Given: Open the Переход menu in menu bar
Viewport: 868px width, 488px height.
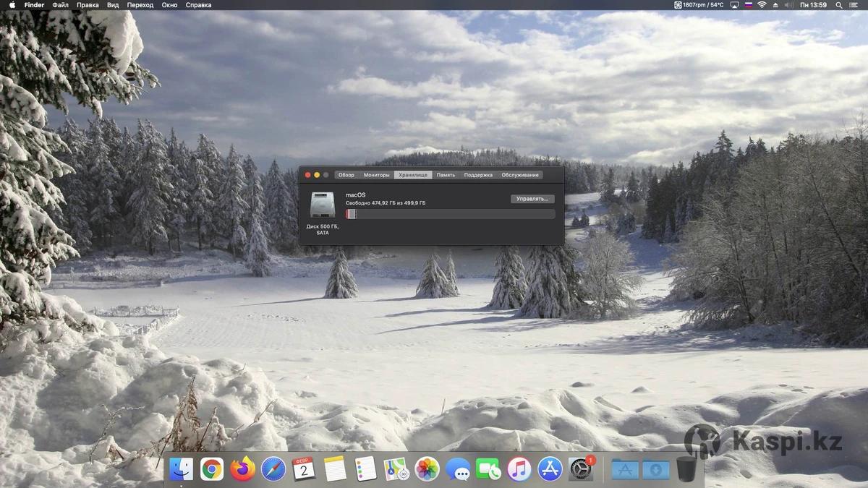Looking at the screenshot, I should click(140, 5).
